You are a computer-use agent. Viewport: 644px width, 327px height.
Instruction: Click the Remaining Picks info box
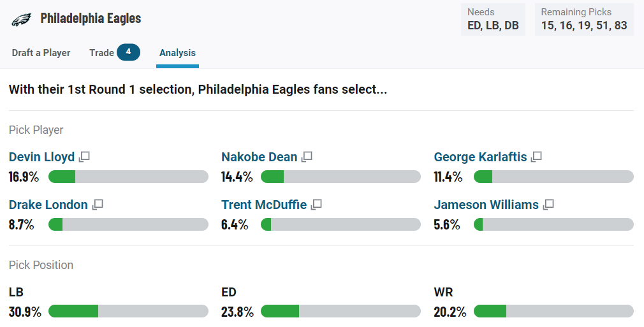584,19
